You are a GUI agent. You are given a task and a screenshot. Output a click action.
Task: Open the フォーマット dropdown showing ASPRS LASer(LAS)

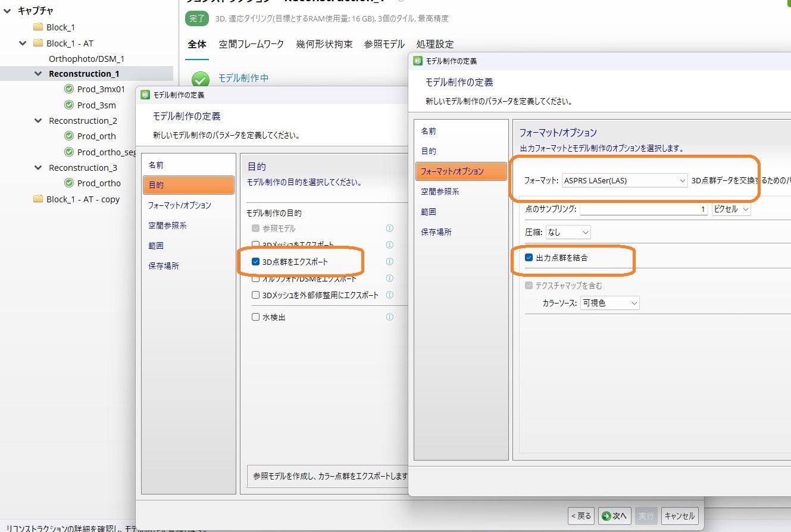pos(625,180)
